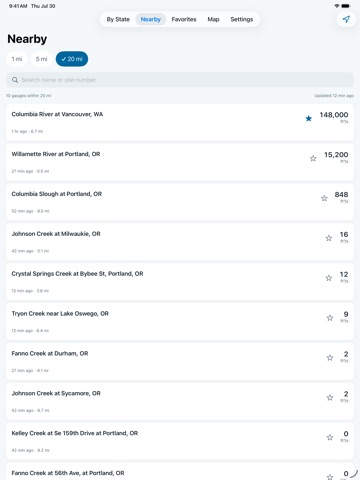Set radius to 1 mi
The height and width of the screenshot is (480, 360).
(x=17, y=59)
